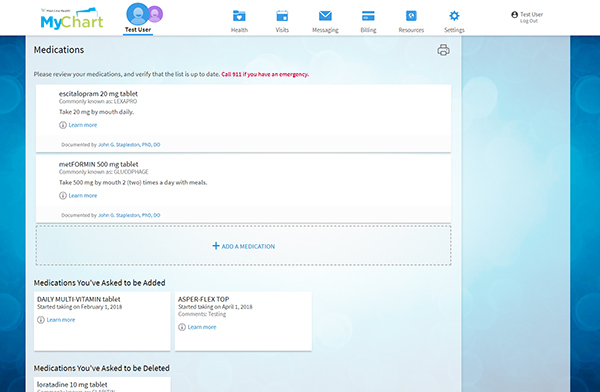This screenshot has width=600, height=392.
Task: Click info icon under ASPER-FLEX TOP
Action: [x=182, y=327]
